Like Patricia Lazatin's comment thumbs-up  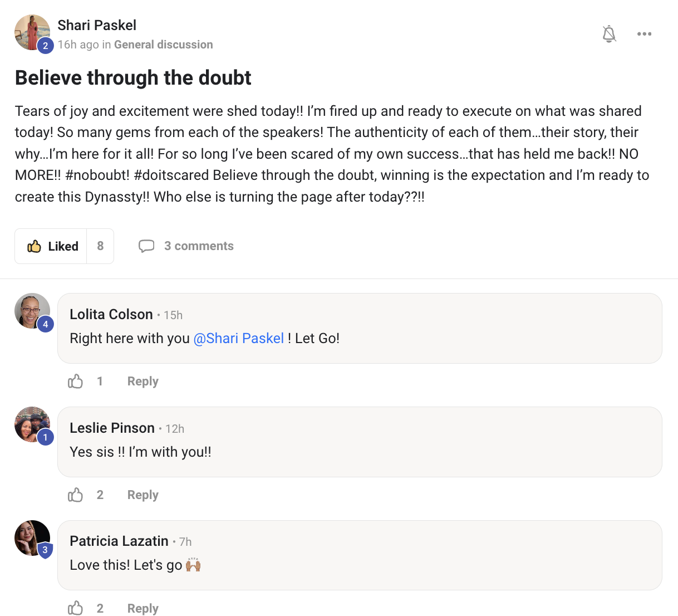pos(76,608)
